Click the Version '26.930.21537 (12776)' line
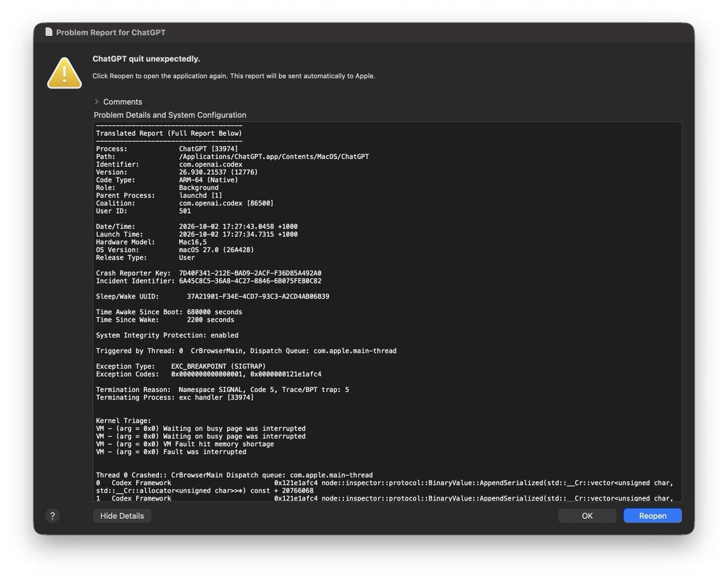Image resolution: width=728 pixels, height=579 pixels. [177, 172]
